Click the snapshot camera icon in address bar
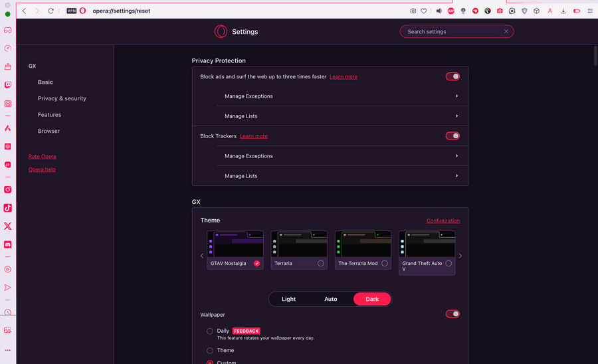The width and height of the screenshot is (598, 364). [413, 11]
